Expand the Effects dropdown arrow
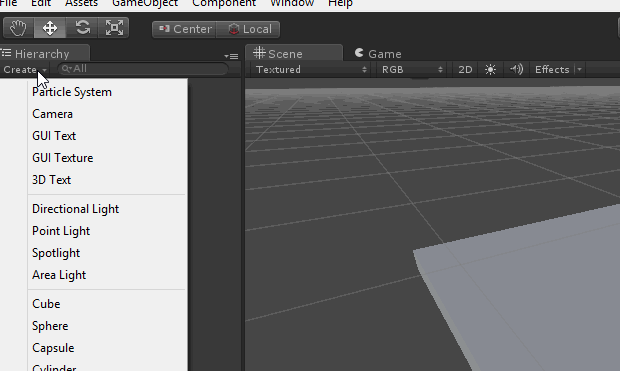This screenshot has width=620, height=371. pyautogui.click(x=580, y=70)
